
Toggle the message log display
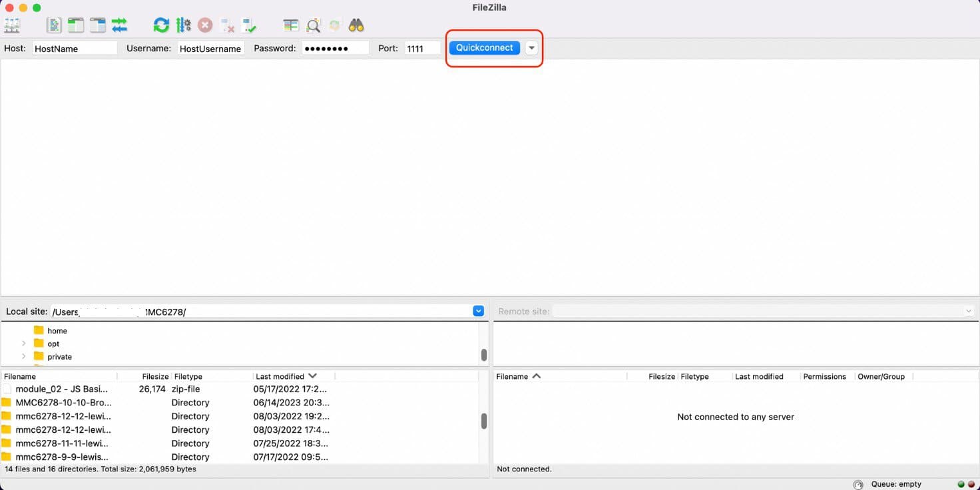coord(54,26)
